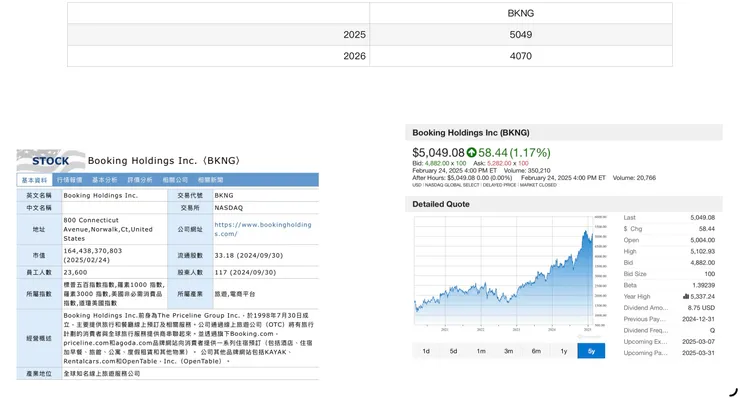740x398 pixels.
Task: Click the Volume: 350,210 text
Action: coord(527,170)
